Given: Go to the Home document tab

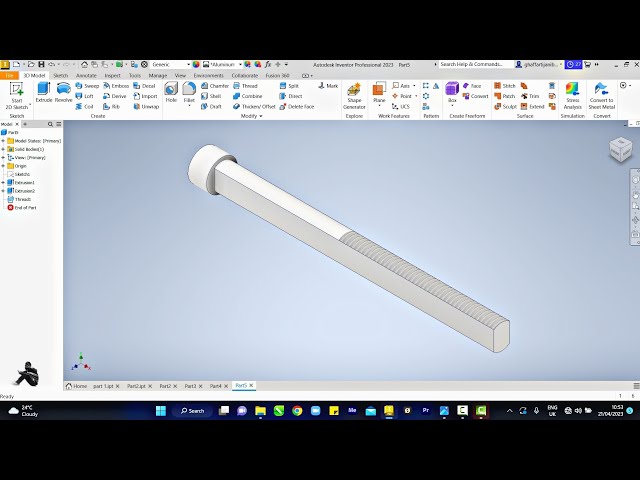Looking at the screenshot, I should point(76,386).
